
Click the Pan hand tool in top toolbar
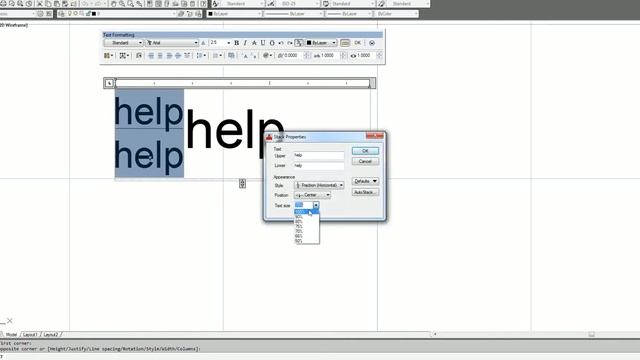(x=113, y=4)
